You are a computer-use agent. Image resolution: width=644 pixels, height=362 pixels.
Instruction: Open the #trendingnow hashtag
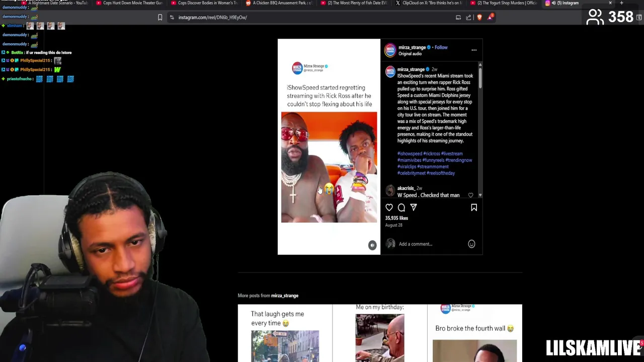(459, 160)
